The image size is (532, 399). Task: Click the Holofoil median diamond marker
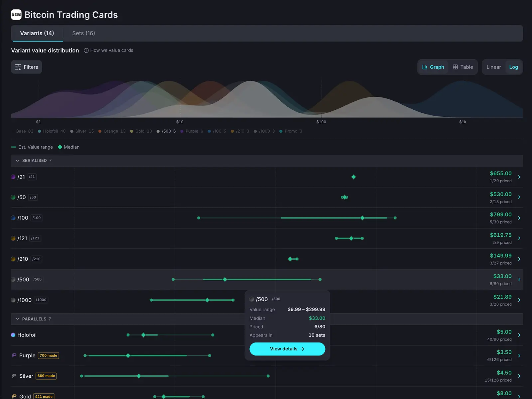pyautogui.click(x=143, y=335)
